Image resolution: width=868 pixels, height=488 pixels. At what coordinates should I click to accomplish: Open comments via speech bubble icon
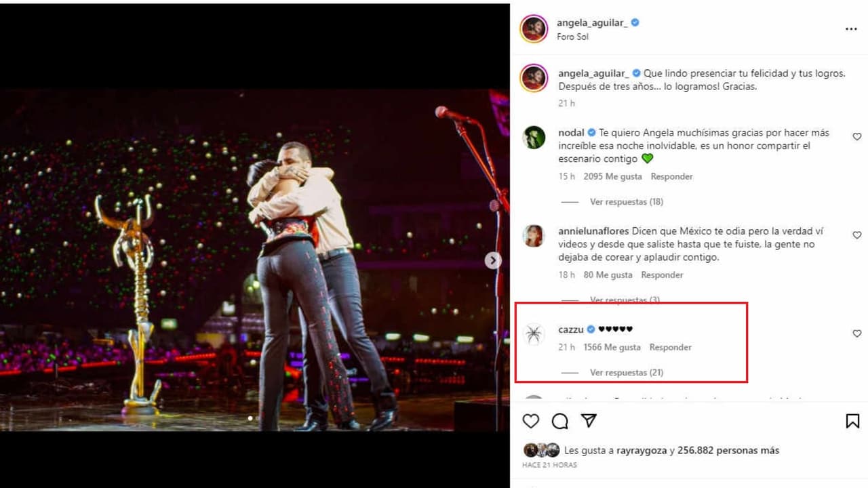tap(559, 421)
